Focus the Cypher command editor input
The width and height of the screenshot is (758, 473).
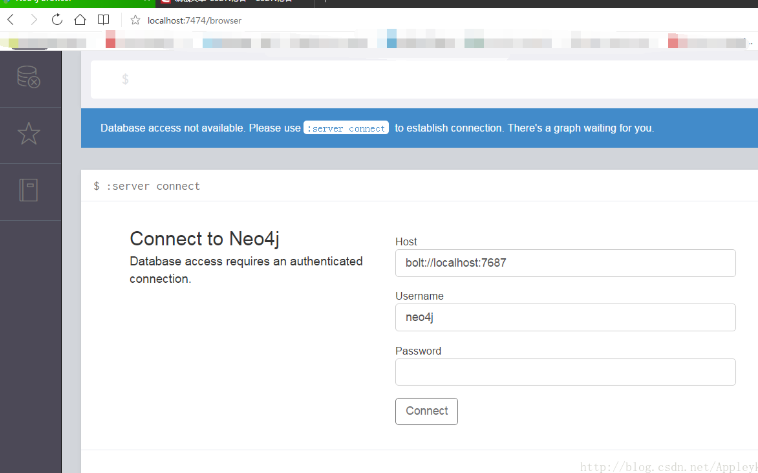pyautogui.click(x=424, y=79)
